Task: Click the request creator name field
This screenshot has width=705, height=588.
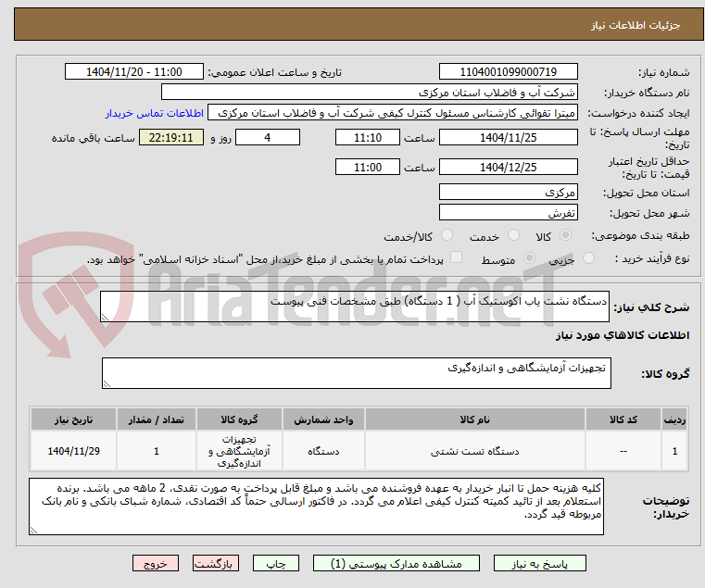Action: click(393, 113)
